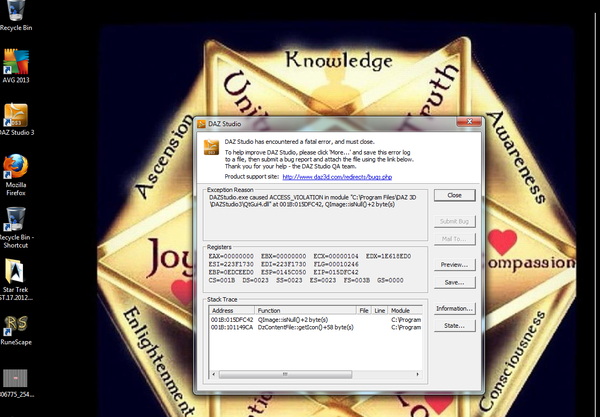Viewport: 600px width, 417px height.
Task: Select the QImage::isNull()+2 byte(s) stack trace row
Action: tap(316, 319)
